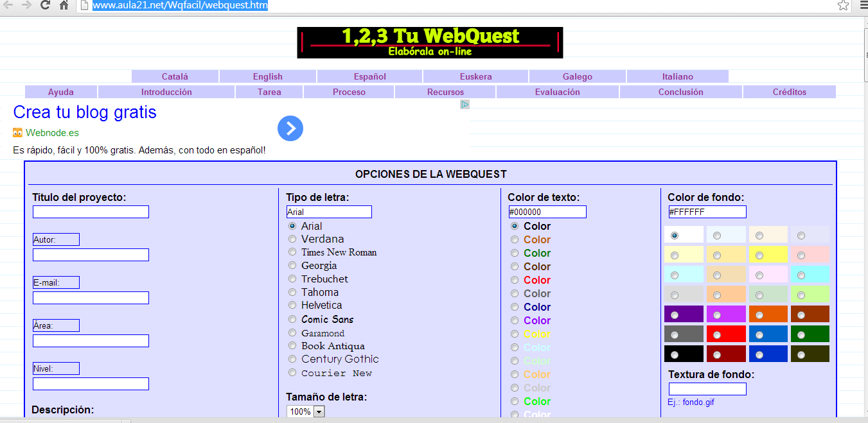Click the Webnode orange logo icon
This screenshot has width=868, height=423.
point(18,133)
